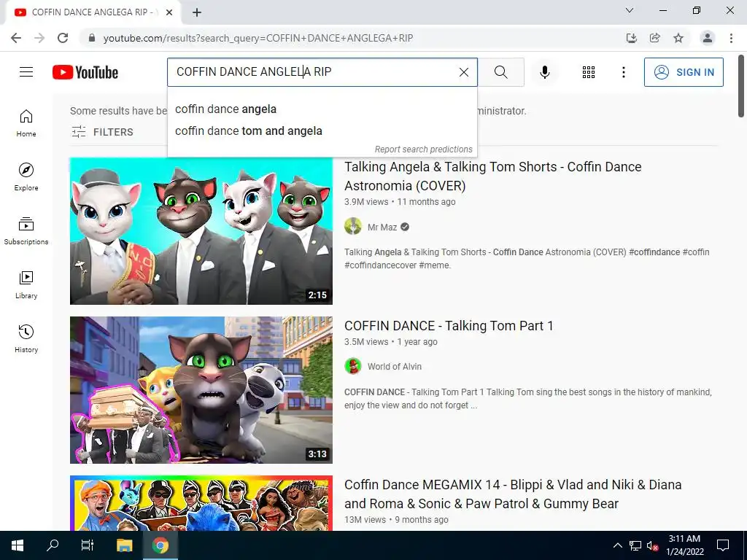Go to Home in the sidebar
The image size is (747, 560).
pyautogui.click(x=26, y=123)
